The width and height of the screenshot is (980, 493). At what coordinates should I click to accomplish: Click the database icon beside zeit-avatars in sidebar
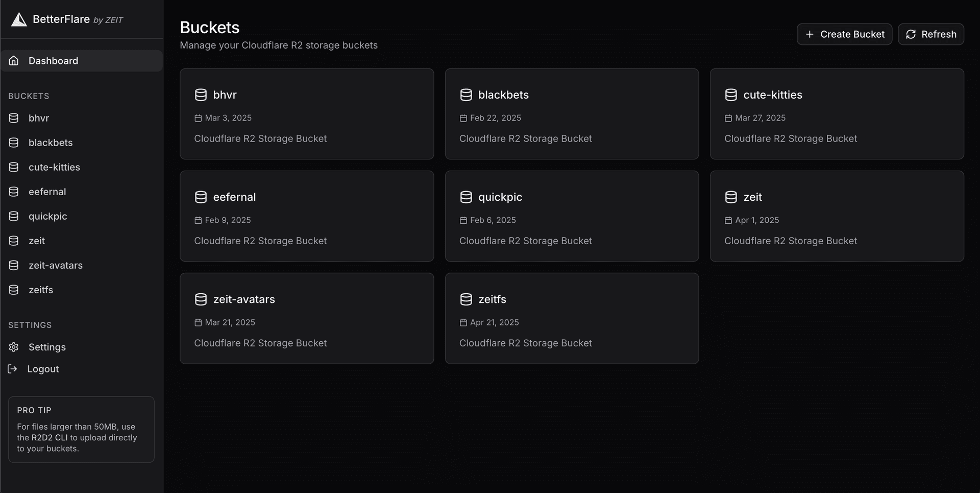tap(14, 265)
